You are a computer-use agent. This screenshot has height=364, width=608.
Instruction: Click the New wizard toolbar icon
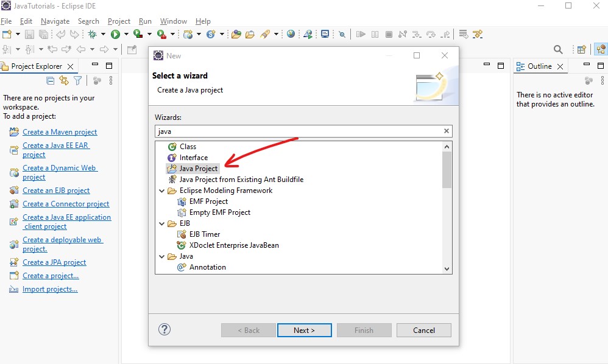[x=7, y=34]
